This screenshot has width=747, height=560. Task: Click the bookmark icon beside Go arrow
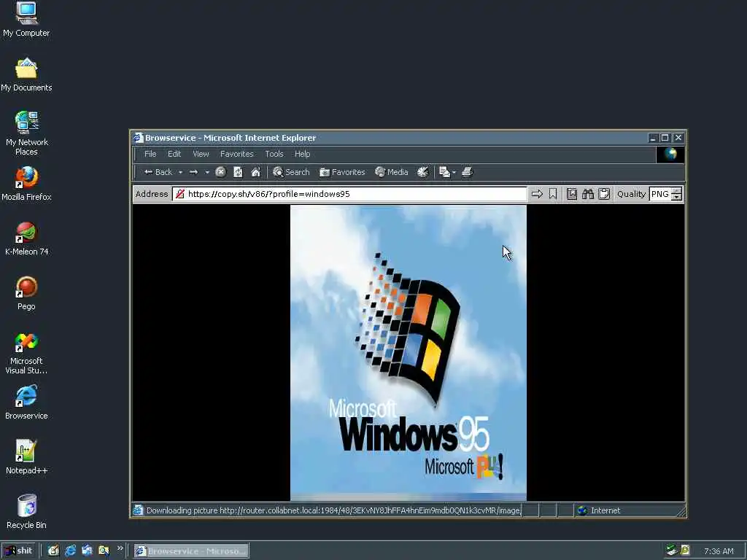pyautogui.click(x=553, y=194)
